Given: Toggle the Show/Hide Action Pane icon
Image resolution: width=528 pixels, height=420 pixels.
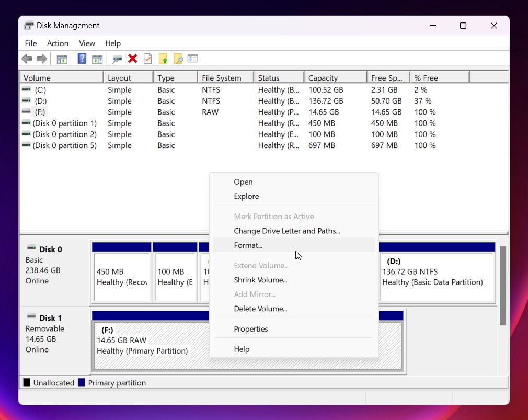Looking at the screenshot, I should pos(97,59).
